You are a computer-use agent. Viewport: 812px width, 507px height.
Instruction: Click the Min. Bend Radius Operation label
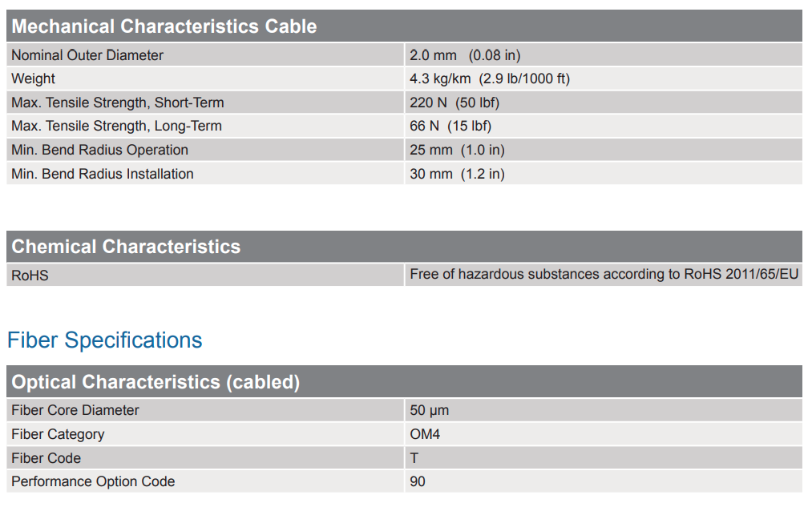tap(99, 150)
